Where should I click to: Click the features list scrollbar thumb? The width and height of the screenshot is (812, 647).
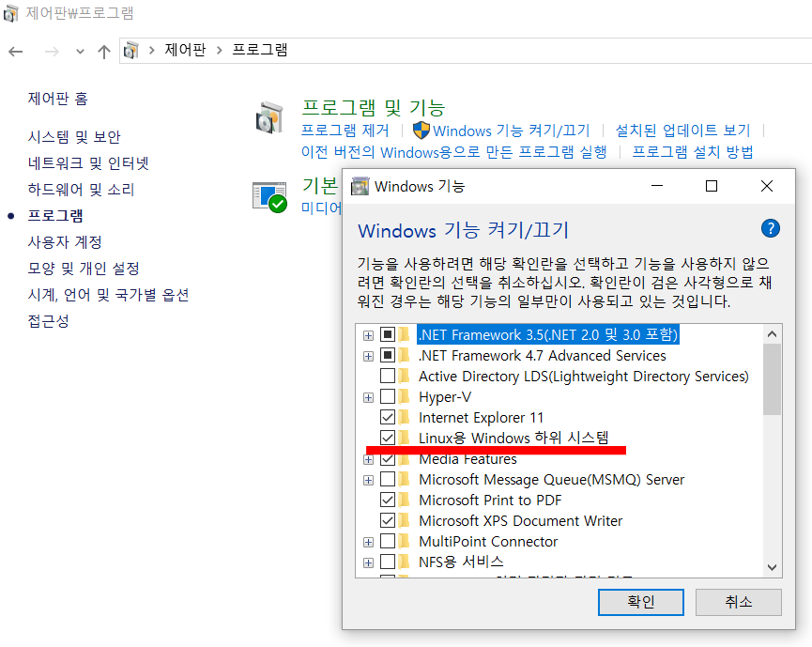[772, 379]
